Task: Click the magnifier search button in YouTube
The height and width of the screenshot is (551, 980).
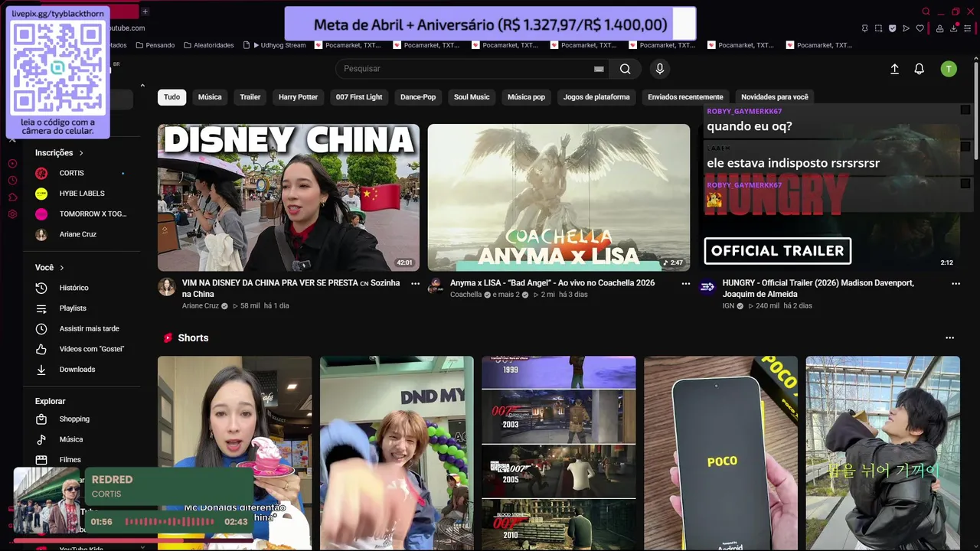Action: [x=626, y=69]
